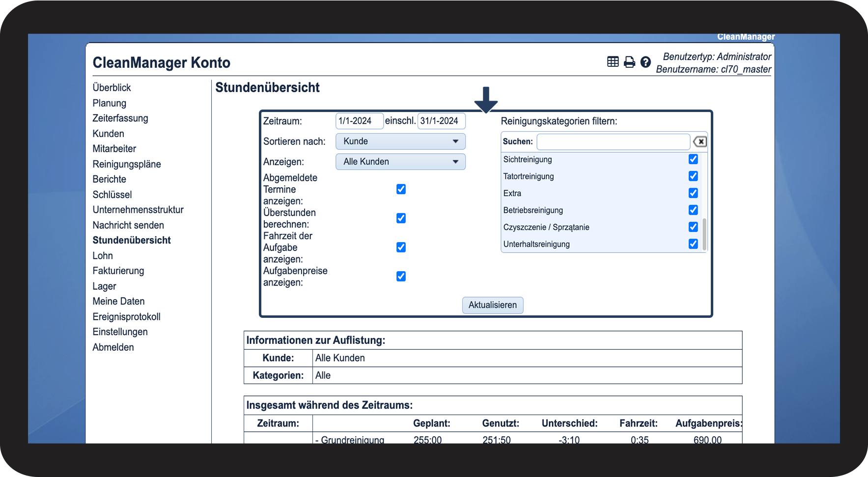
Task: Click the printer icon
Action: pyautogui.click(x=629, y=62)
